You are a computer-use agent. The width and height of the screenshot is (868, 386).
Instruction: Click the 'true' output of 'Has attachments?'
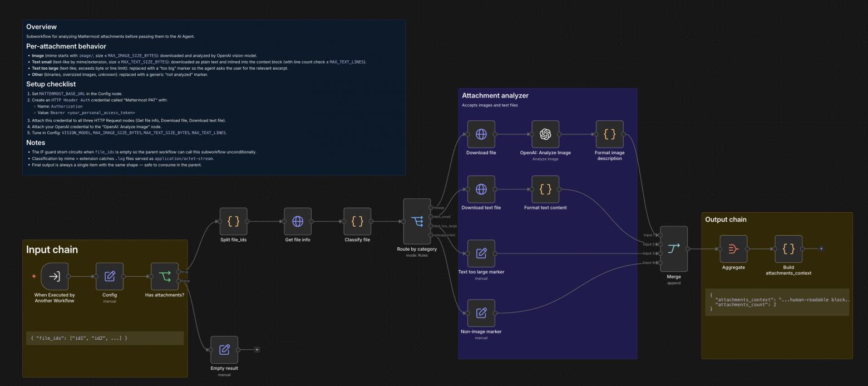(x=179, y=272)
